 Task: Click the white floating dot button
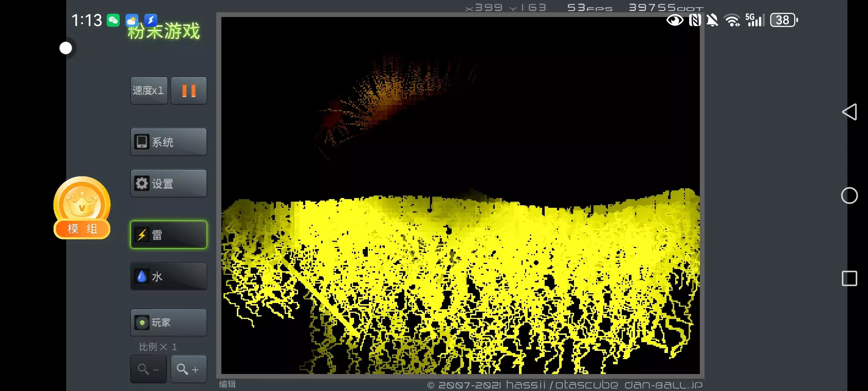[x=66, y=48]
